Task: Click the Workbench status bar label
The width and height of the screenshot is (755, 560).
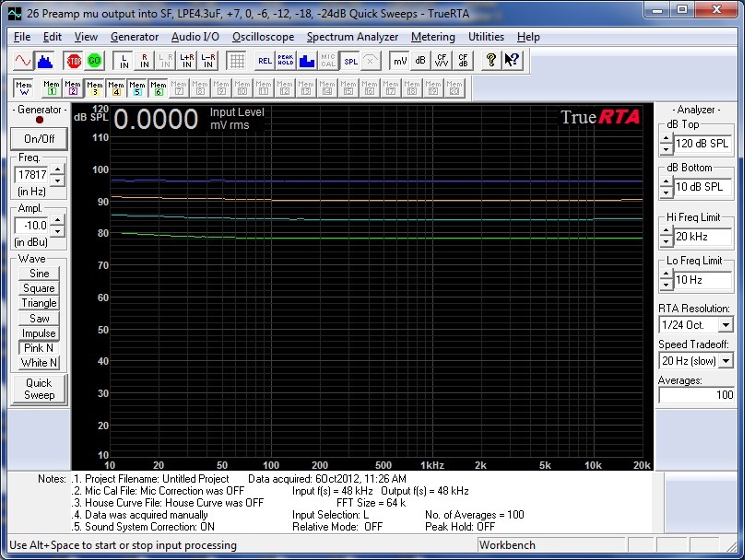Action: coord(507,545)
